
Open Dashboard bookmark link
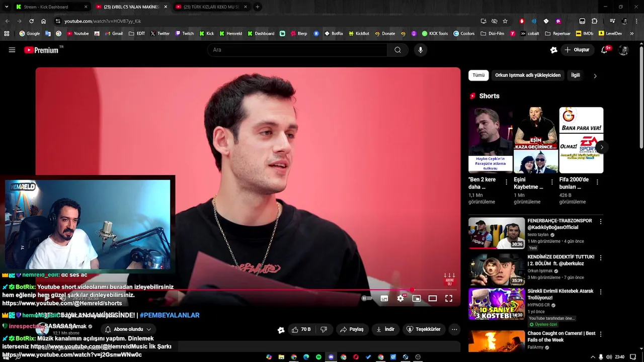point(261,34)
